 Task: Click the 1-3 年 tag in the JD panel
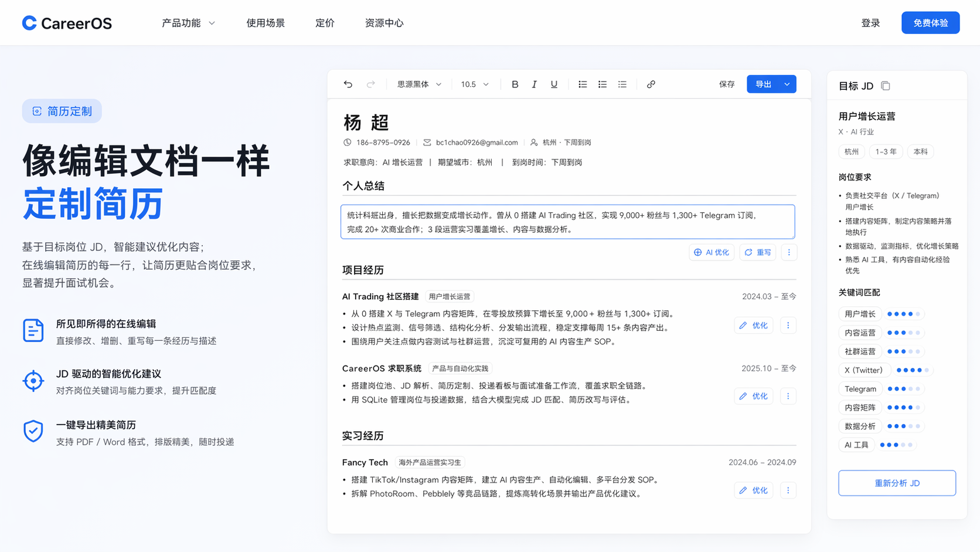coord(886,151)
